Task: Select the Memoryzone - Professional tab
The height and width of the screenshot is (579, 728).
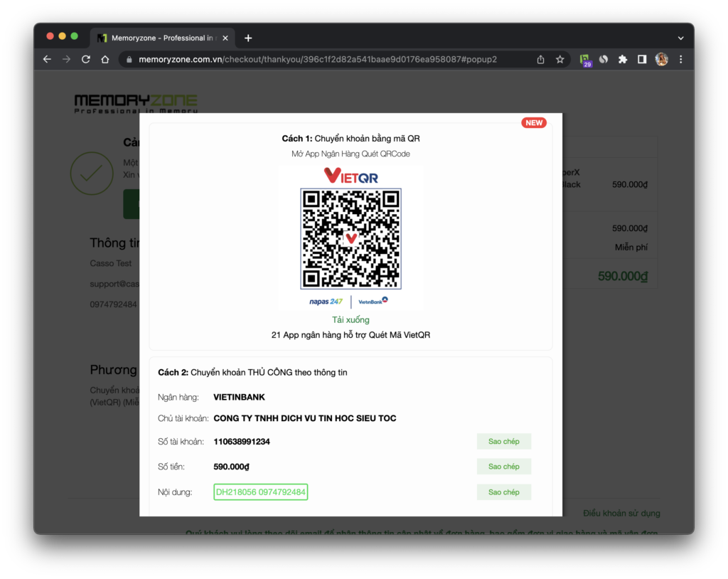Action: pyautogui.click(x=163, y=38)
